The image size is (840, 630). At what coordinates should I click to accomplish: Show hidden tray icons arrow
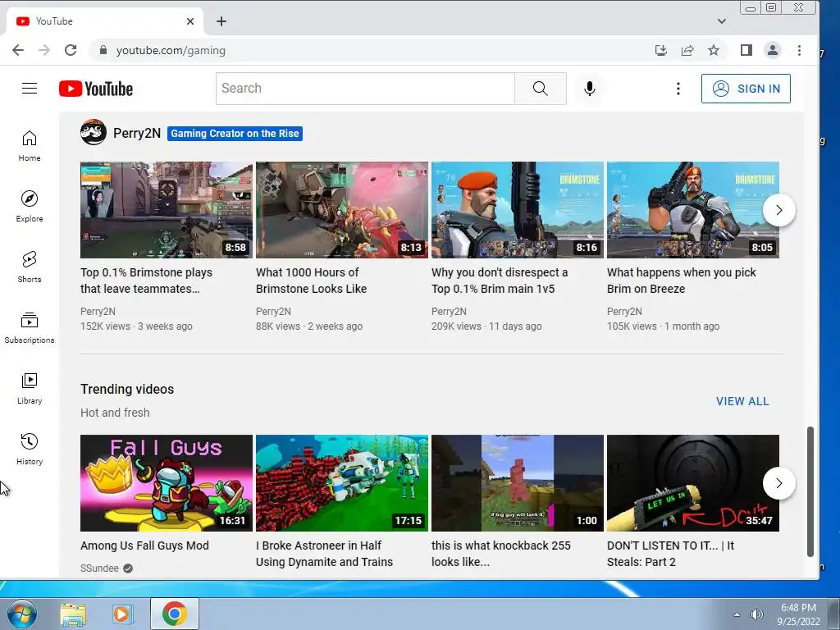(737, 614)
